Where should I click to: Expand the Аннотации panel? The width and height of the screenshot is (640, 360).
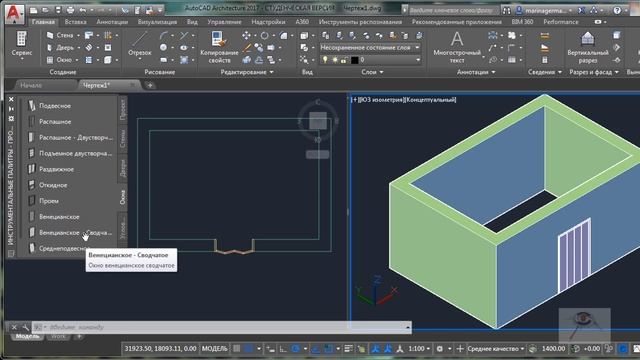[x=476, y=72]
